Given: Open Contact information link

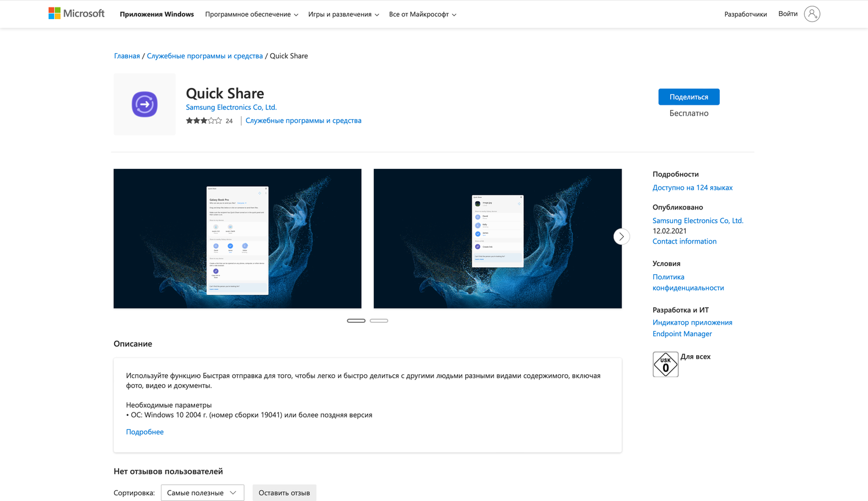Looking at the screenshot, I should [x=685, y=241].
